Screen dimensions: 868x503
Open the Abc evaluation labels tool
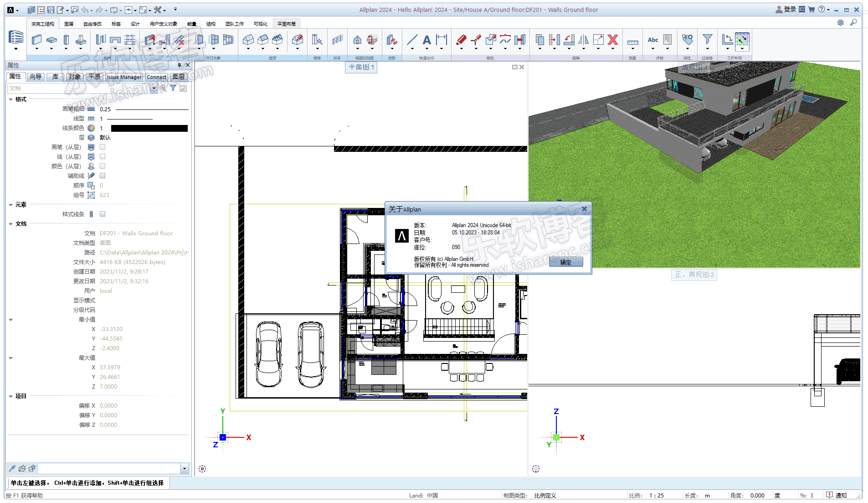pyautogui.click(x=653, y=40)
